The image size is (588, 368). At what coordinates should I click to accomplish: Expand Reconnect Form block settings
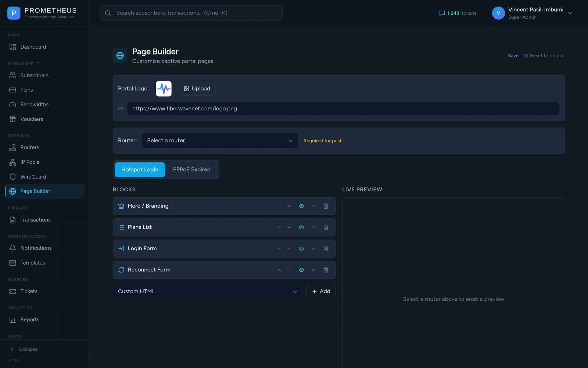[x=313, y=270]
